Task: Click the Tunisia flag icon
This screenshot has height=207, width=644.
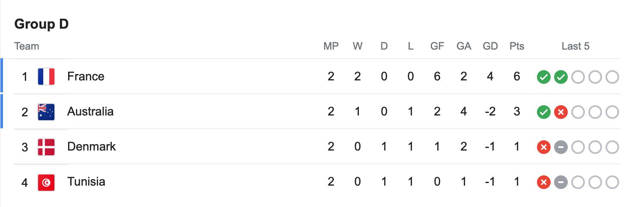Action: pos(46,182)
